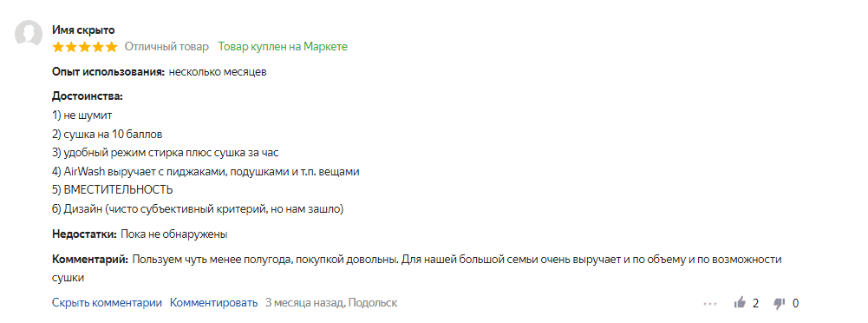
Task: Click the 3 месяца назад, Подольск timestamp
Action: point(331,303)
